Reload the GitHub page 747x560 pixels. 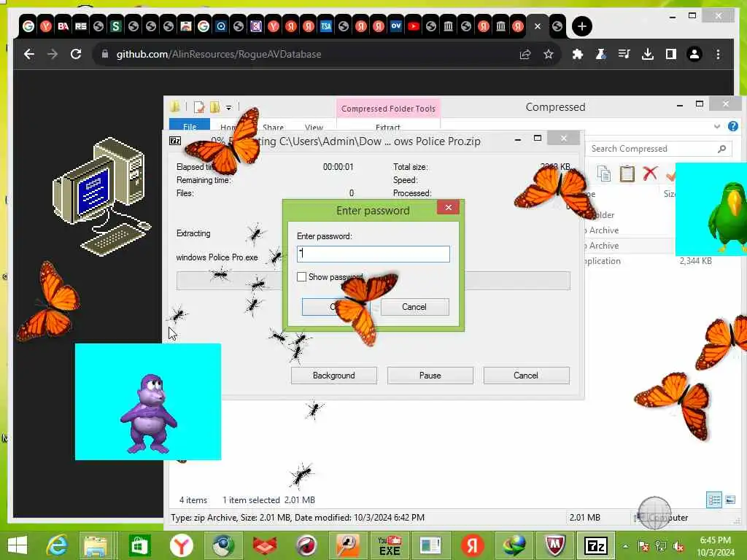tap(76, 54)
